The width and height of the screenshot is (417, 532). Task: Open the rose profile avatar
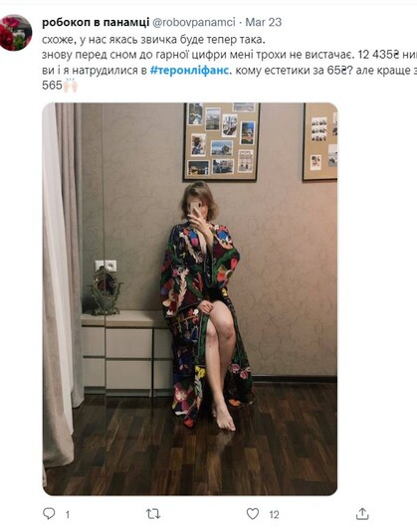pyautogui.click(x=16, y=33)
